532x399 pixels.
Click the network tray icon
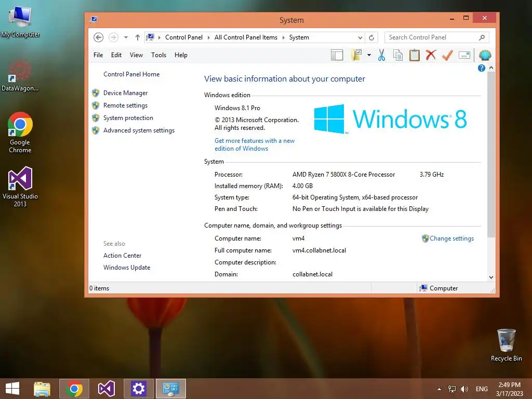[x=452, y=389]
